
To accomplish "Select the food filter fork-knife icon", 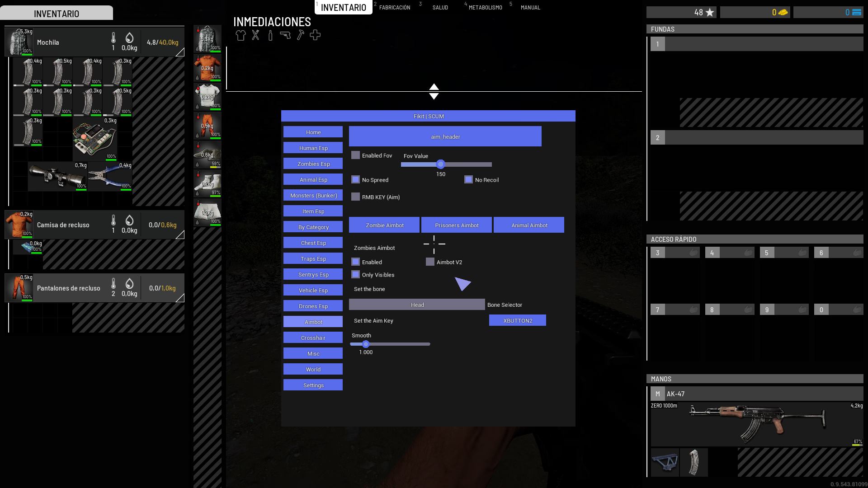I will [x=255, y=35].
